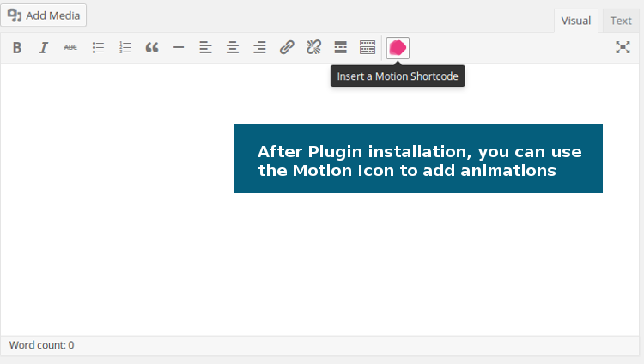This screenshot has height=364, width=644.
Task: Align text left
Action: [x=206, y=48]
